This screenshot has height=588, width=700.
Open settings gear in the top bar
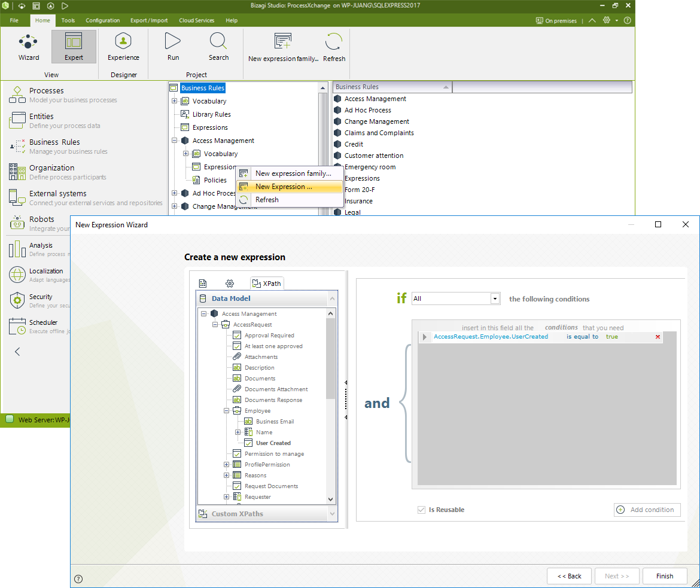pyautogui.click(x=606, y=20)
